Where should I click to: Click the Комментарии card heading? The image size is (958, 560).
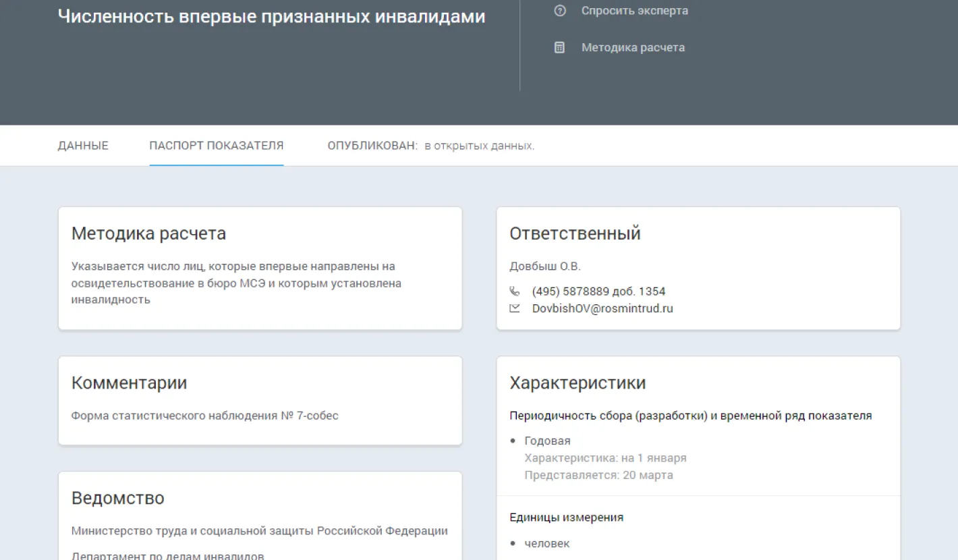pos(129,383)
